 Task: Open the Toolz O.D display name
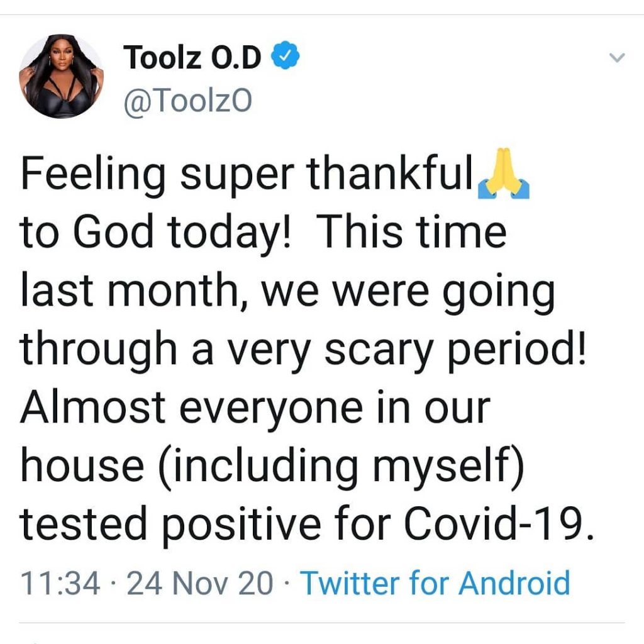(192, 57)
